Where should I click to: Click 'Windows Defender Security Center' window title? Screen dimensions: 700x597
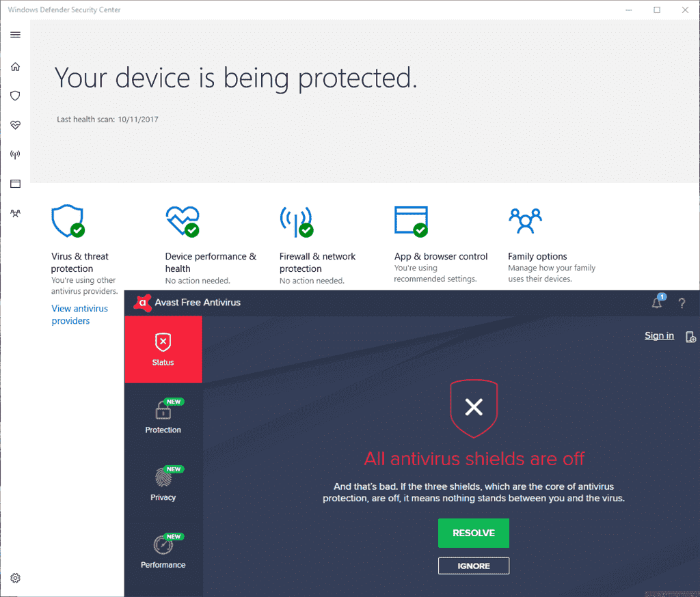click(x=64, y=10)
